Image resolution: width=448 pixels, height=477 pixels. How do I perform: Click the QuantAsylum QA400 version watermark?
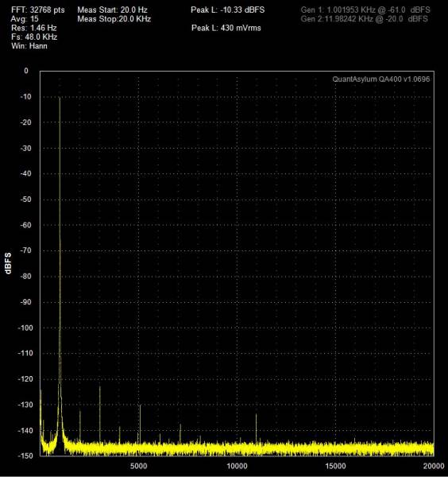pos(380,79)
